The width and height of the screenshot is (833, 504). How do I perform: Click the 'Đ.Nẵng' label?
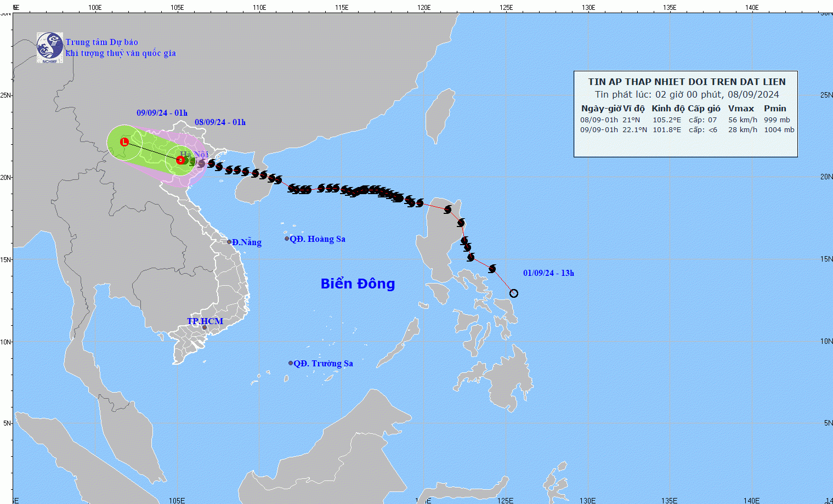(x=247, y=242)
